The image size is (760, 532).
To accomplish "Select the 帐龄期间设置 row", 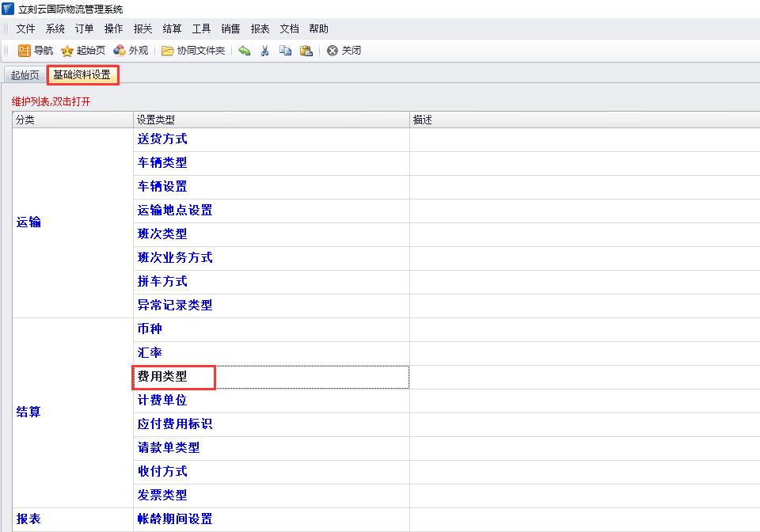I will point(175,519).
